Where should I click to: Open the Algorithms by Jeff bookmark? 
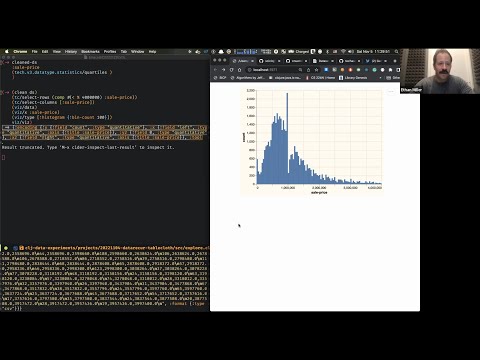click(x=248, y=78)
